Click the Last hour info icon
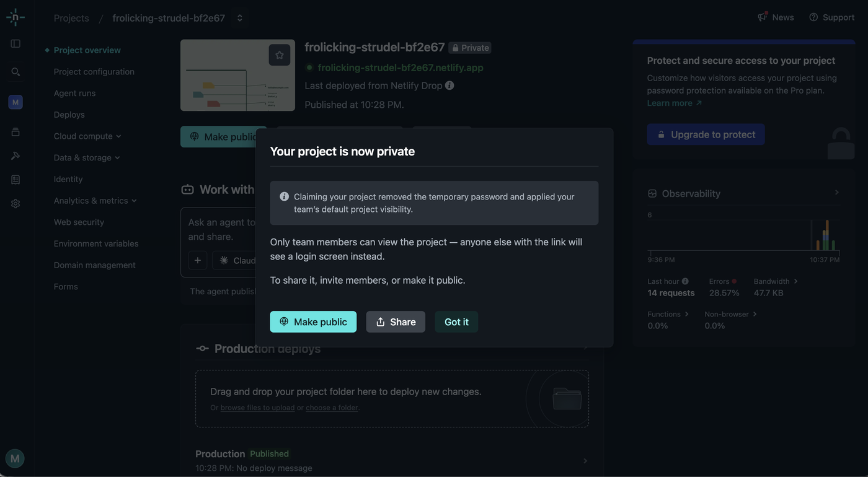Image resolution: width=868 pixels, height=477 pixels. tap(685, 281)
